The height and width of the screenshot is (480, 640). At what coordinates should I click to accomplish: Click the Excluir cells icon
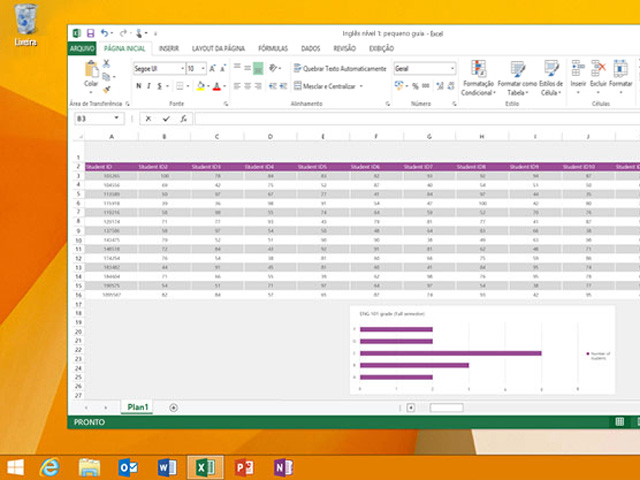[x=598, y=69]
